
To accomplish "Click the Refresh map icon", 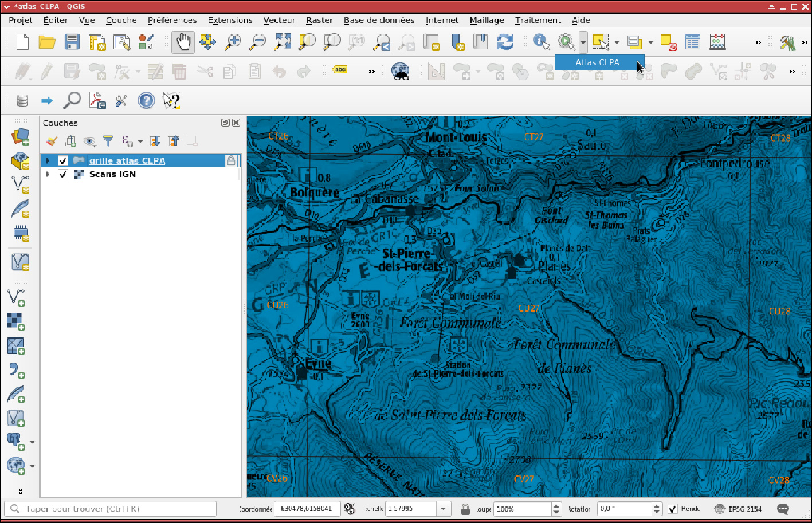I will pyautogui.click(x=505, y=42).
